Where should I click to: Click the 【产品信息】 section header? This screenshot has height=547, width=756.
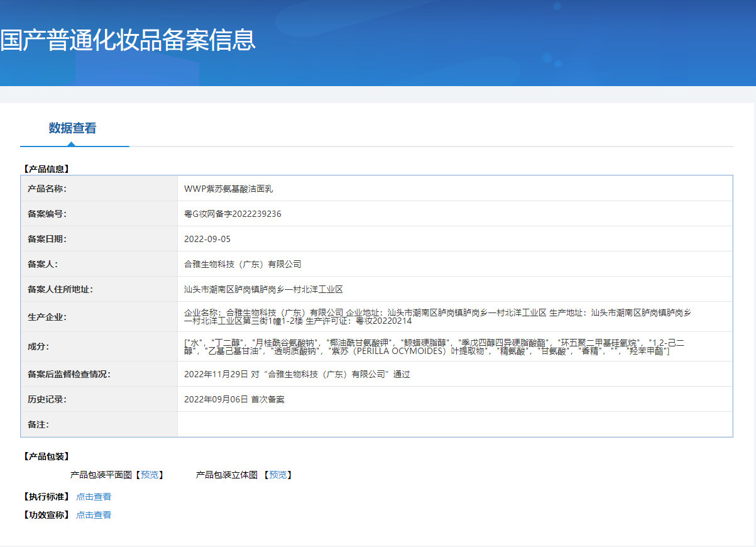(x=46, y=169)
